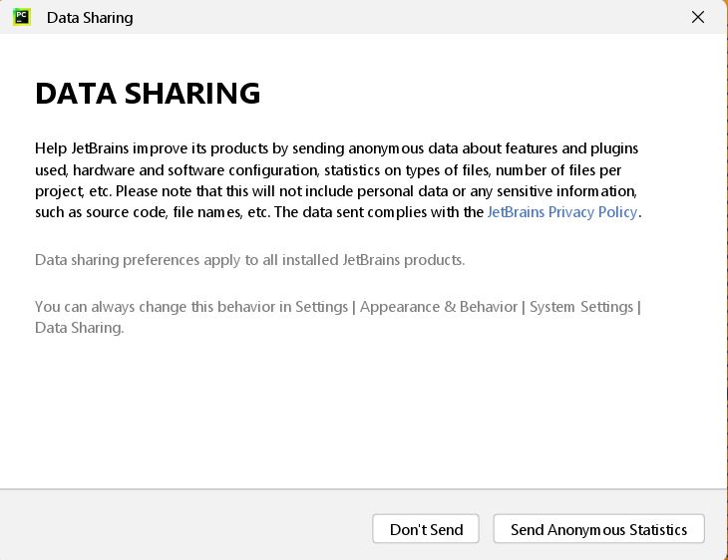Screen dimensions: 728x560
Task: Choose Send Anonymous Statistics
Action: (x=599, y=529)
